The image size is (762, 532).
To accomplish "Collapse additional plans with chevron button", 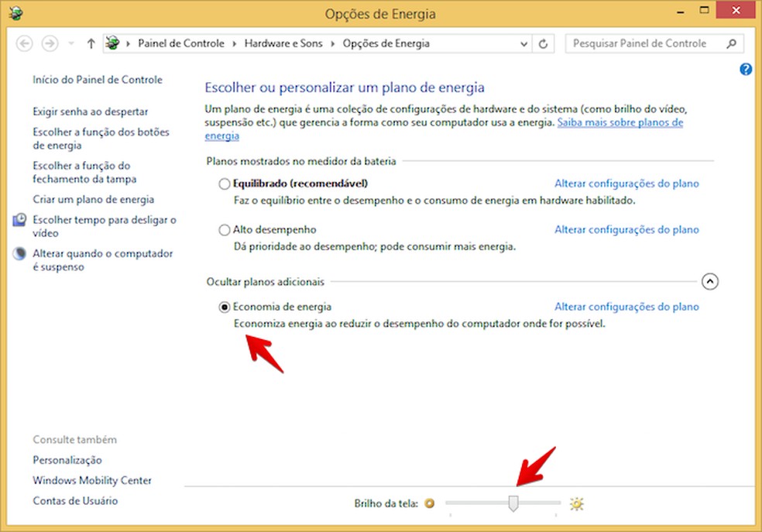I will tap(710, 282).
